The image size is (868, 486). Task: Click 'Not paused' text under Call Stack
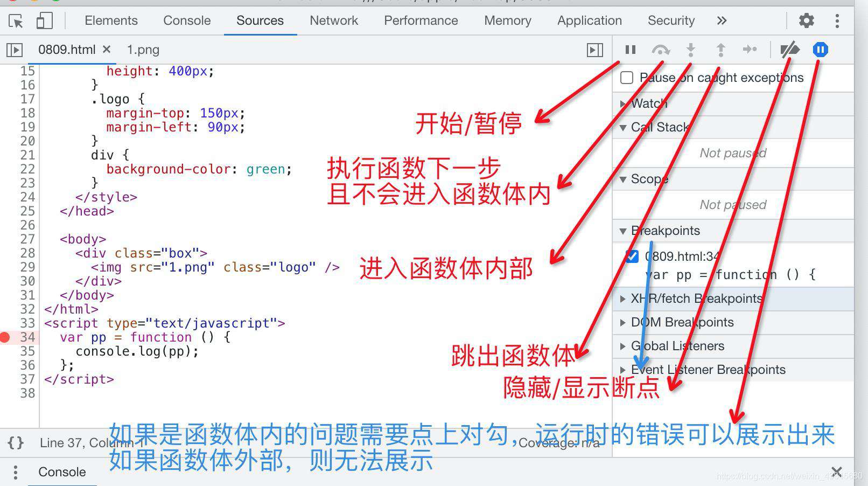733,154
